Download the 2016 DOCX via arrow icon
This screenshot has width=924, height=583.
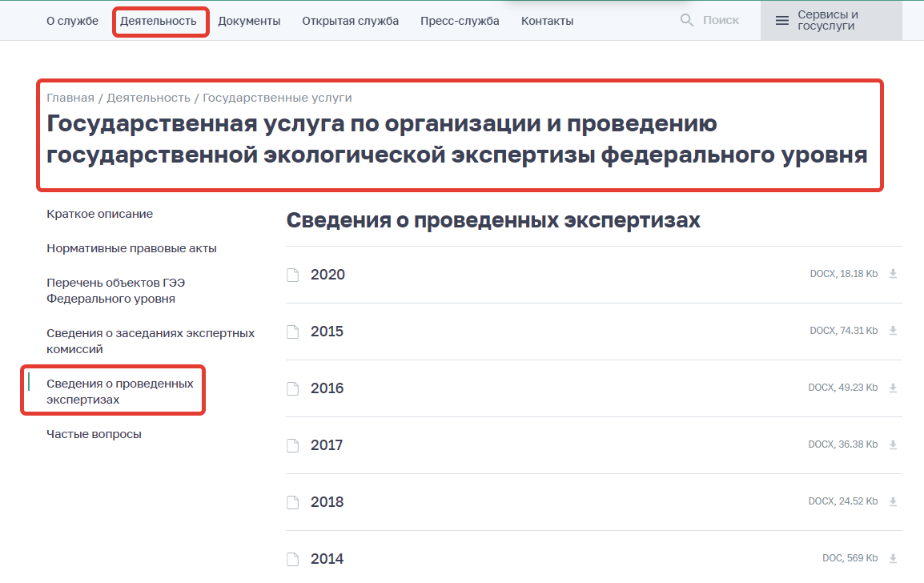[x=893, y=388]
